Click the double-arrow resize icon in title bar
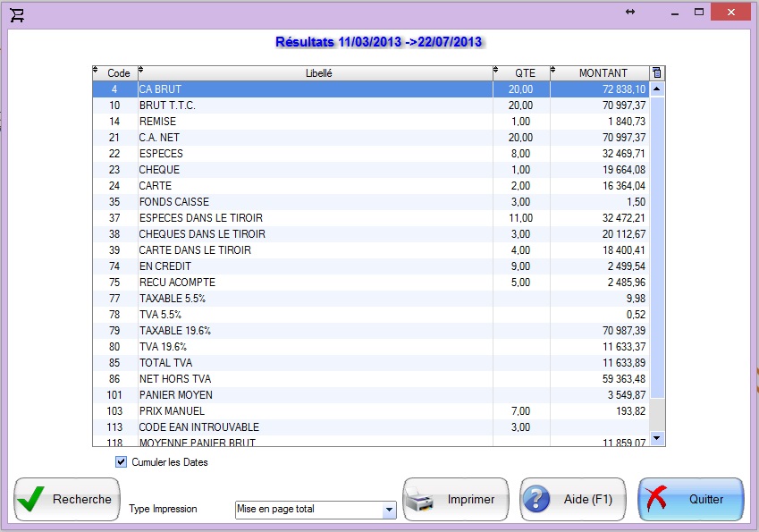Viewport: 759px width, 532px height. pos(630,12)
